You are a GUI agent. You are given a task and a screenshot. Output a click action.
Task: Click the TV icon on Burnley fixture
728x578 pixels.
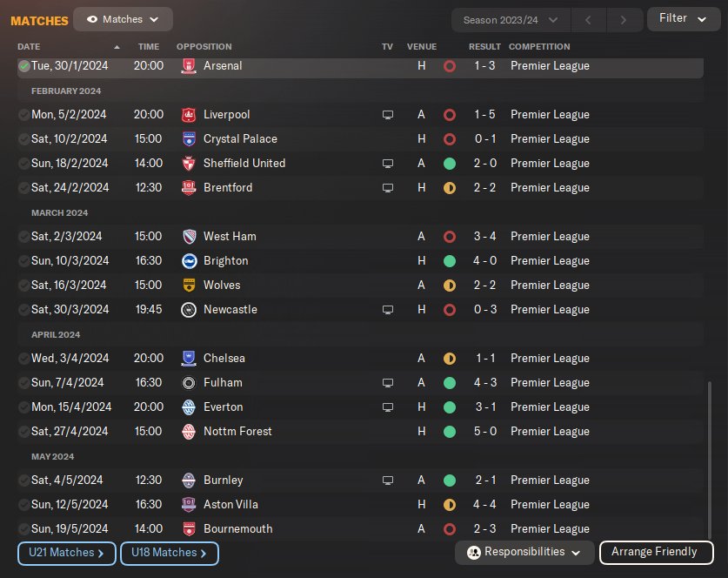pyautogui.click(x=388, y=481)
